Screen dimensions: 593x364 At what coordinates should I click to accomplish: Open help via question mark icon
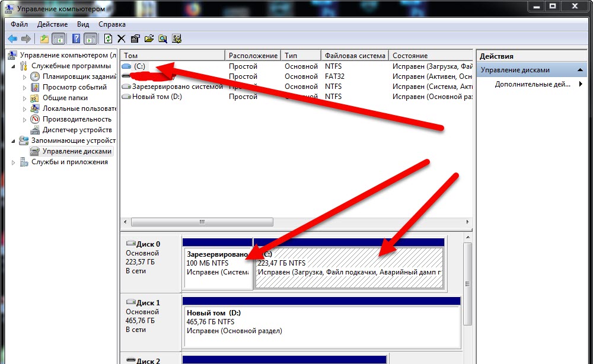(76, 39)
